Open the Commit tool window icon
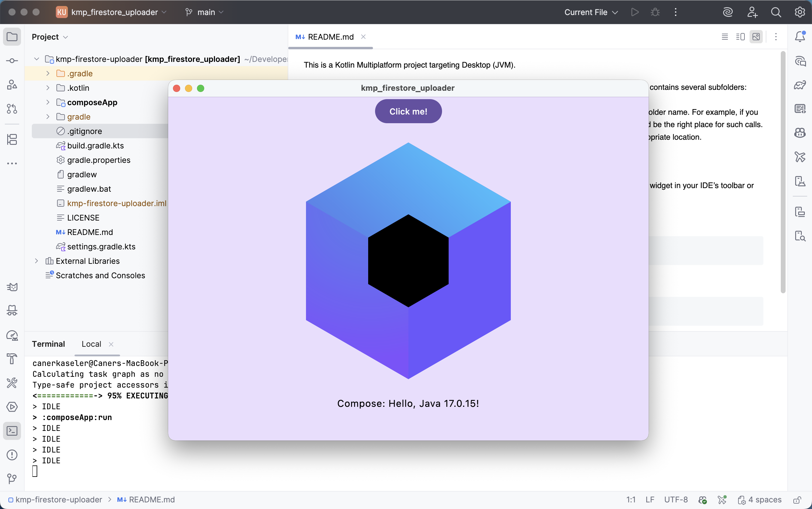 coord(12,61)
